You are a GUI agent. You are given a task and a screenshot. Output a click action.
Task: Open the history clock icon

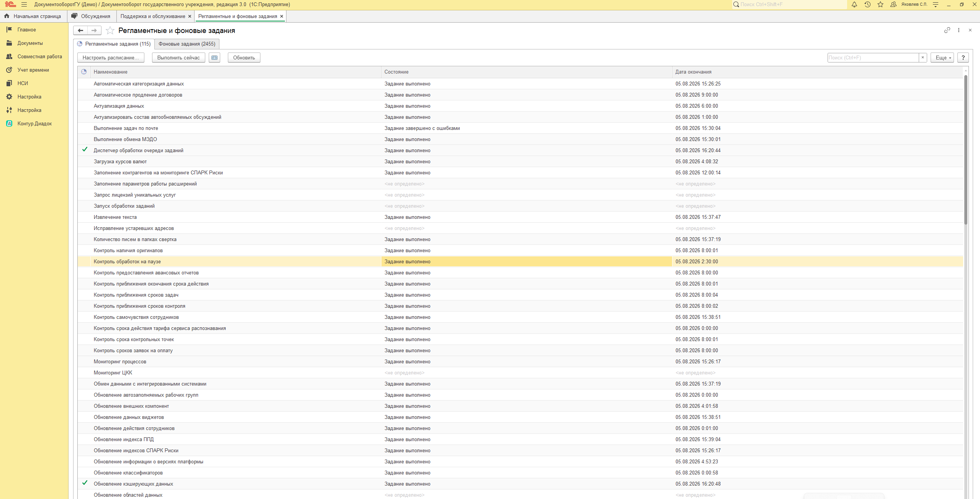click(867, 5)
